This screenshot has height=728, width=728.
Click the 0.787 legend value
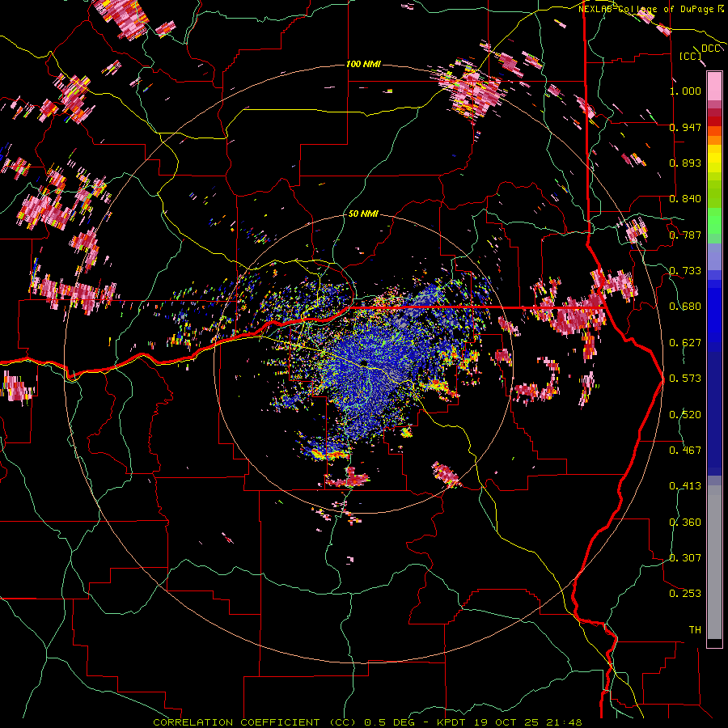point(685,235)
